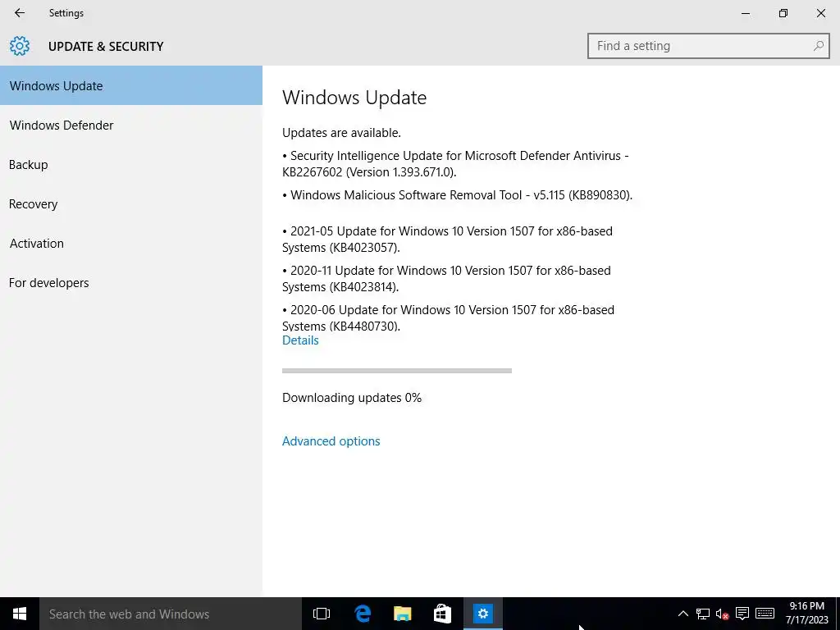Restore down the Settings window

tap(783, 13)
